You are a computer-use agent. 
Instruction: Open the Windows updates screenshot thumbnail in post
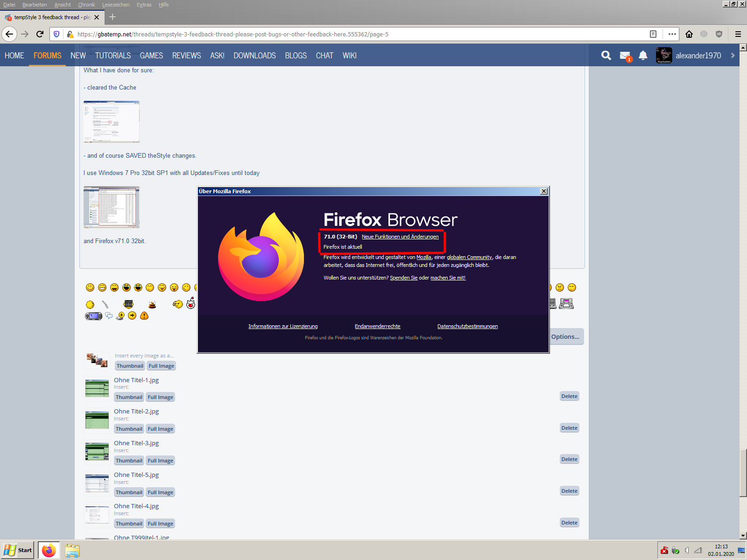[x=112, y=207]
